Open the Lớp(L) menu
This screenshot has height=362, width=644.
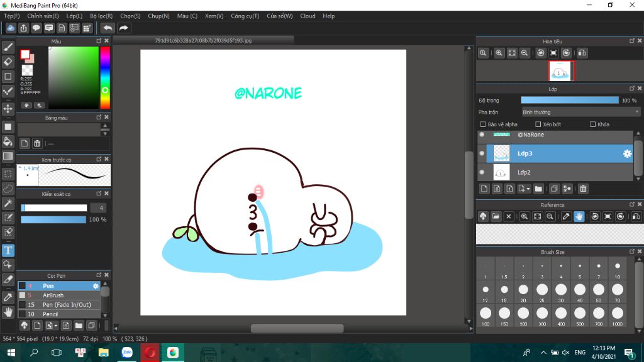[74, 16]
